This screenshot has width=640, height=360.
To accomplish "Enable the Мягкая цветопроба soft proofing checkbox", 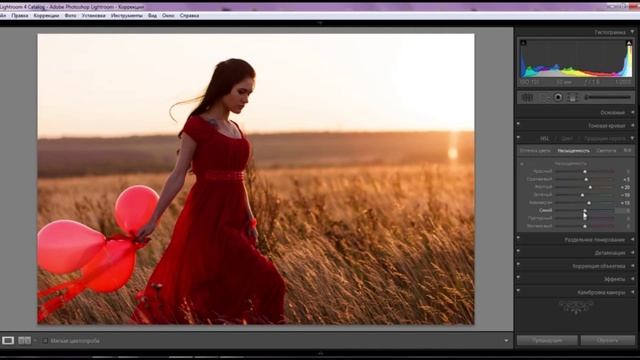I will [x=45, y=340].
